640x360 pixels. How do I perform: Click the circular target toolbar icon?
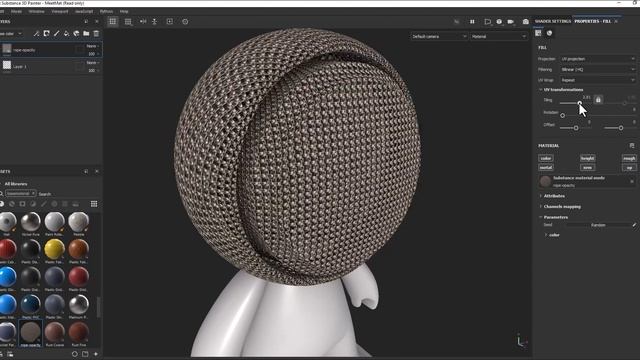185,21
